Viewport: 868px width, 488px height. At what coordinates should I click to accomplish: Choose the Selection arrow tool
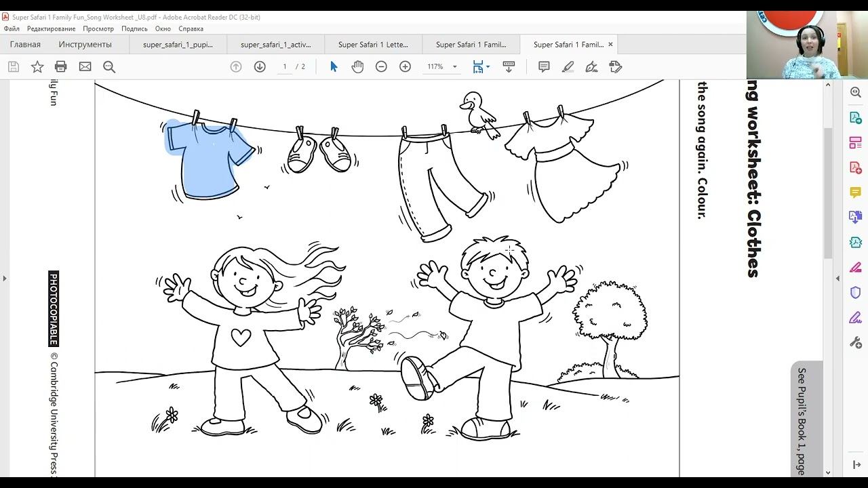pos(334,66)
